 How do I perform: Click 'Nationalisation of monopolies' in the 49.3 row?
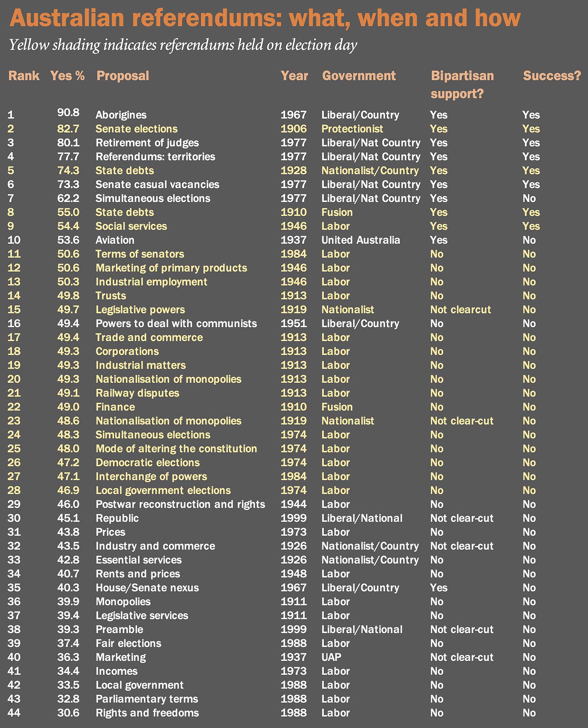click(x=168, y=380)
